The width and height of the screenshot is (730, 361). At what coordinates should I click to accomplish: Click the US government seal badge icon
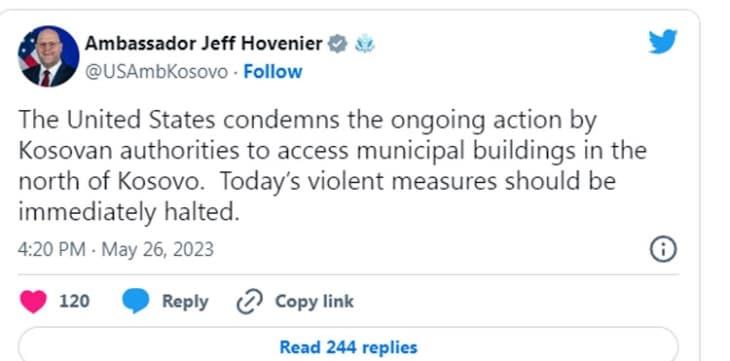[x=365, y=45]
